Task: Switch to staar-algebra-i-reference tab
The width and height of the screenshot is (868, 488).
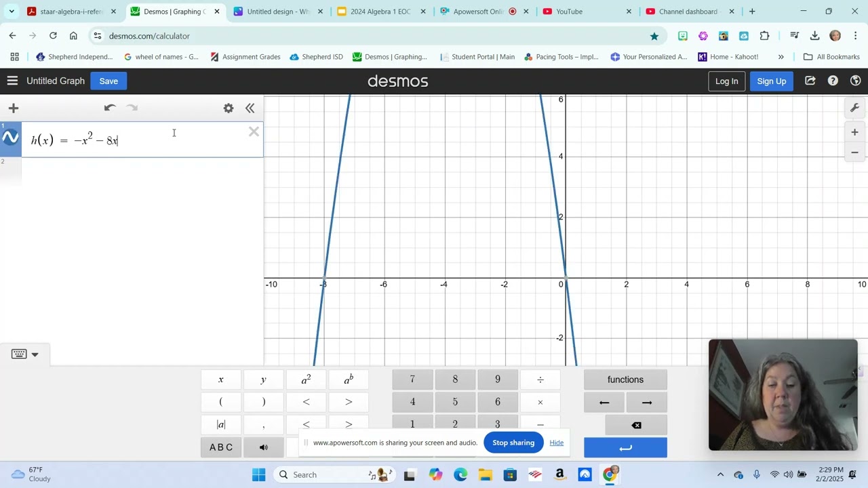Action: coord(71,12)
